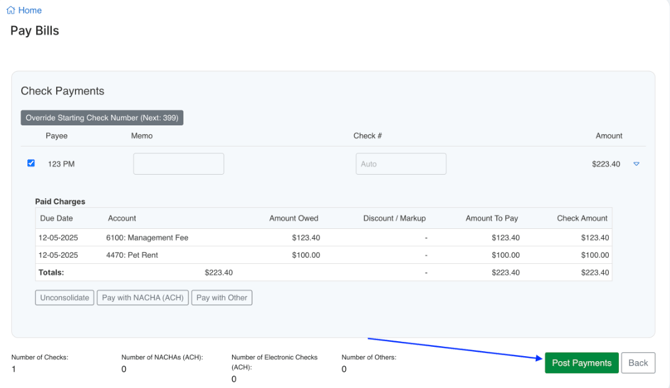Click the Totals row $223.40 Check Amount
Screen dimensions: 670x388
[595, 272]
